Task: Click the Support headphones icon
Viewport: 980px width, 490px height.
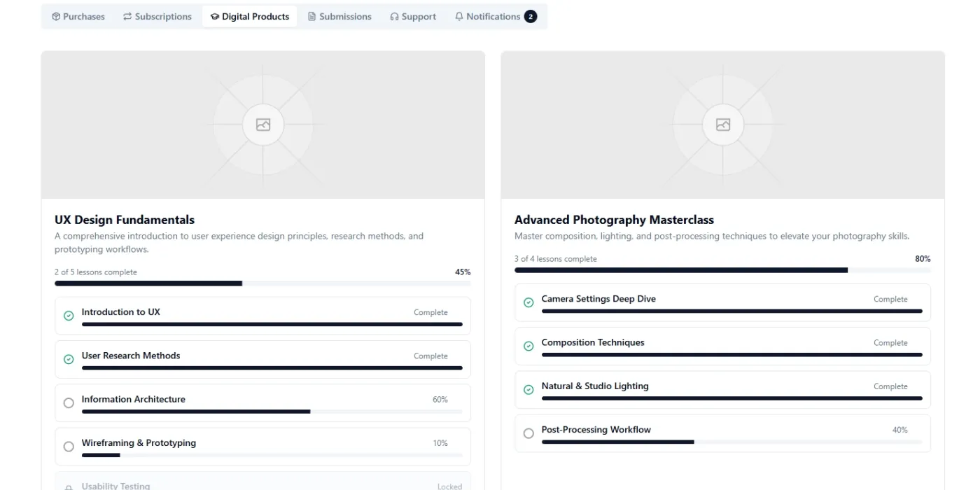Action: (395, 17)
